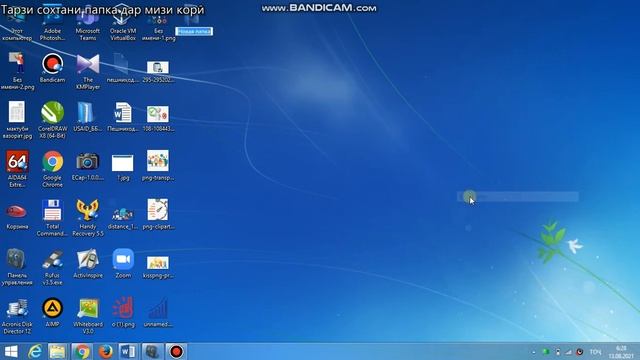This screenshot has width=640, height=360.
Task: Open Internet Explorer from taskbar
Action: point(35,351)
